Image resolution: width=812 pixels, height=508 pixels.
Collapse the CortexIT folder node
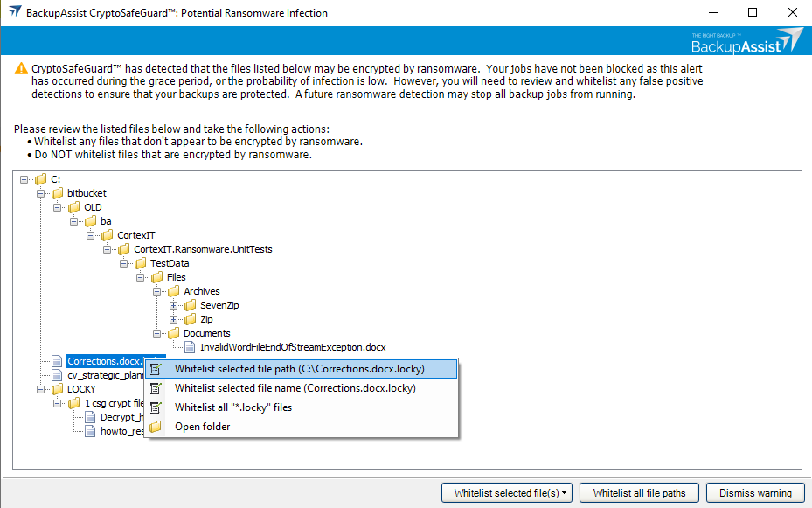tap(90, 235)
